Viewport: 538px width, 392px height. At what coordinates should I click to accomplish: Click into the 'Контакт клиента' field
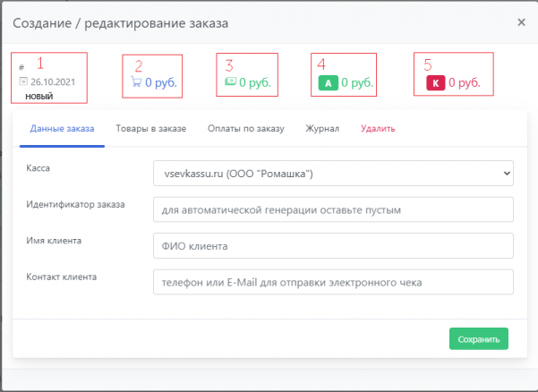pyautogui.click(x=333, y=282)
